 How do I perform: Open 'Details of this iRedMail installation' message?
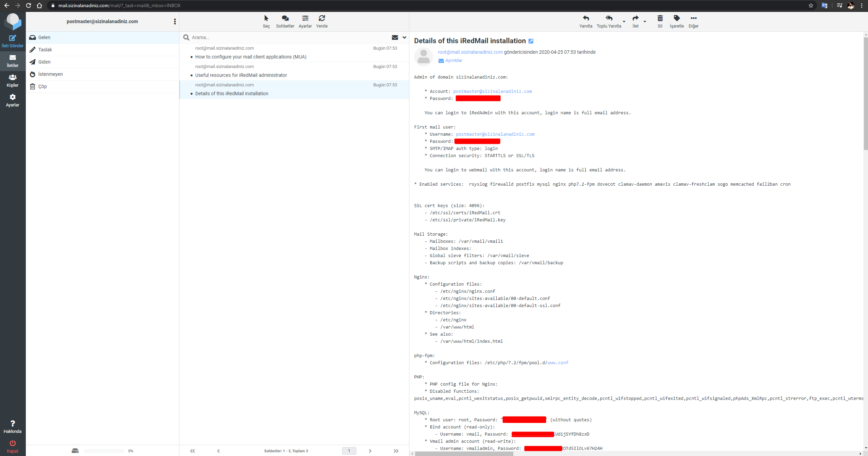coord(294,89)
